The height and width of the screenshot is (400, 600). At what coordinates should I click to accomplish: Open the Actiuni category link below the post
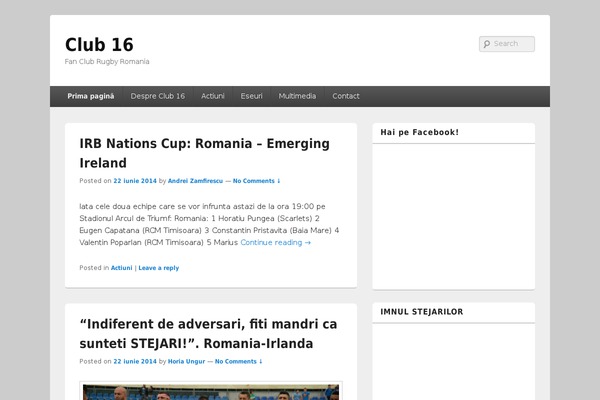121,268
